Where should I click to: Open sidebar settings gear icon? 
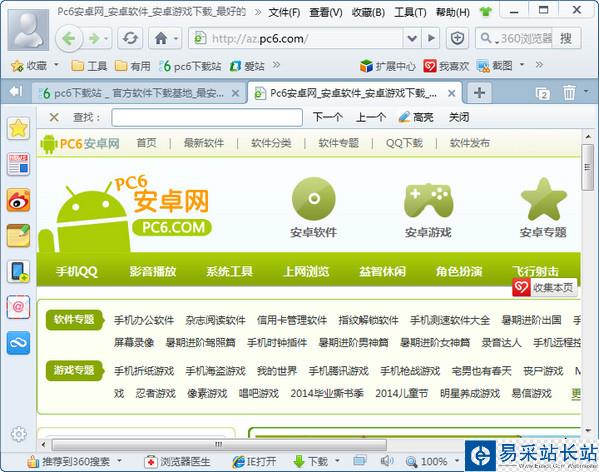18,434
